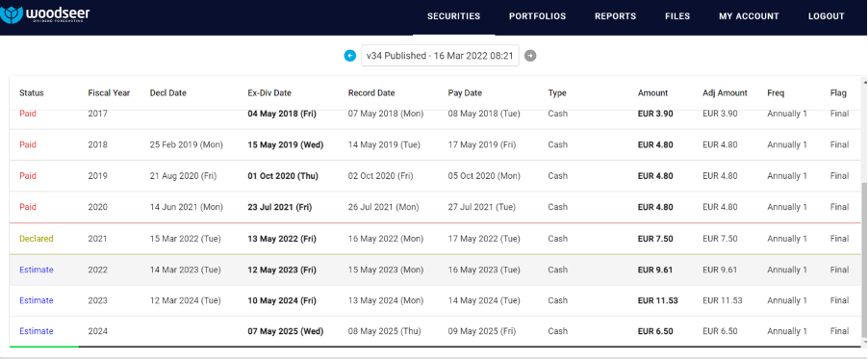Go to previous version with blue arrow
Screen dimensions: 868x360
(x=350, y=56)
